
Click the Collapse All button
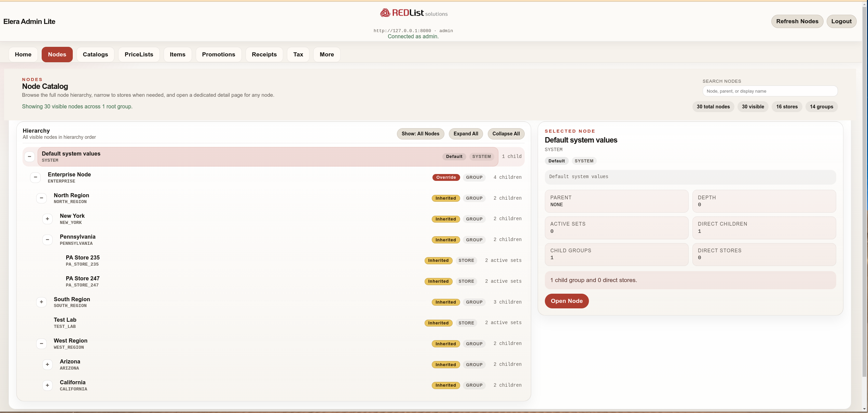tap(506, 134)
